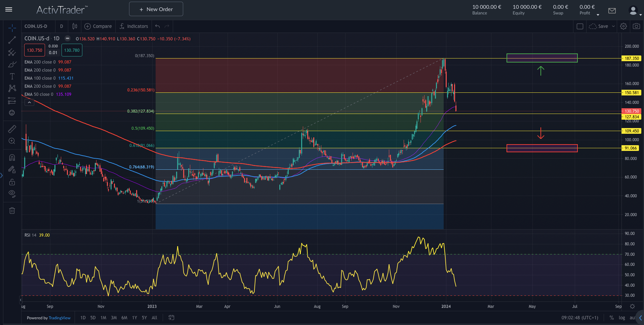Screen dimensions: 644x325
Task: Toggle hide all drawings eye icon
Action: pyautogui.click(x=12, y=193)
